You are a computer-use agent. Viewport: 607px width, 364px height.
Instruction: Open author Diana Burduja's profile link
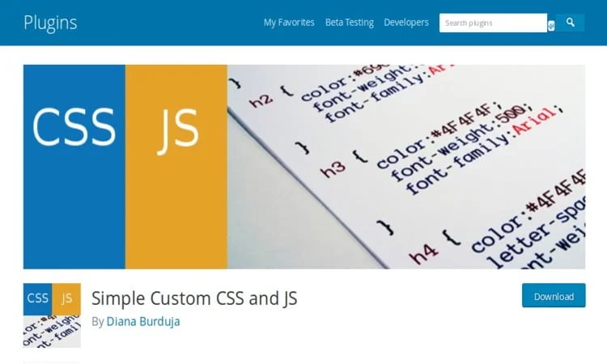click(143, 321)
